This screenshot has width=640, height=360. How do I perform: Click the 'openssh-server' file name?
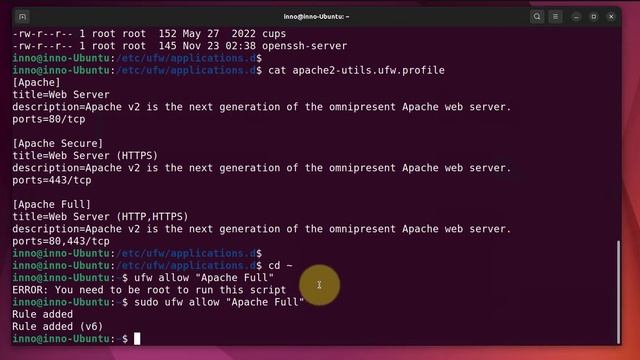click(x=304, y=46)
